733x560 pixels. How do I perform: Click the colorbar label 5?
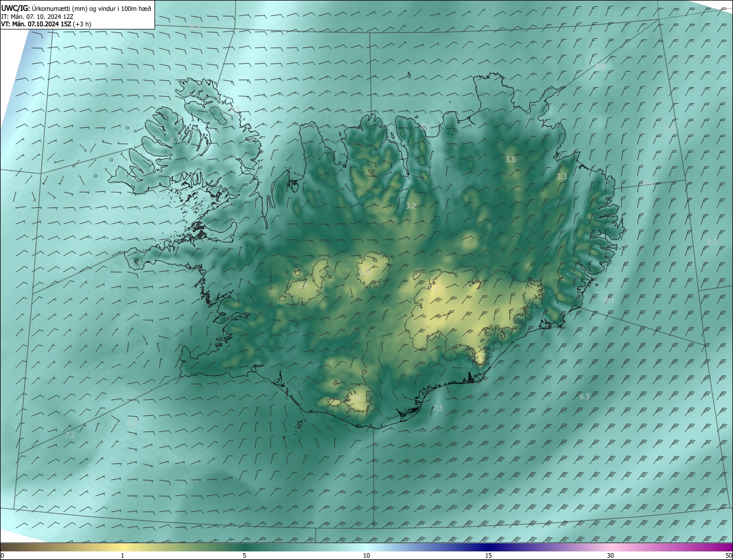pos(245,556)
